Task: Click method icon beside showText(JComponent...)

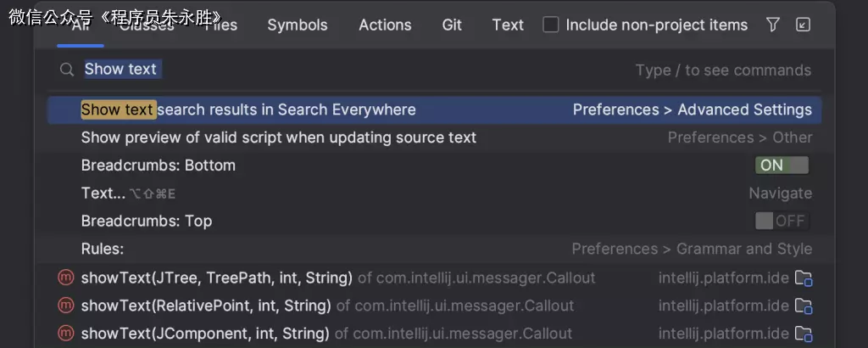Action: pyautogui.click(x=65, y=334)
